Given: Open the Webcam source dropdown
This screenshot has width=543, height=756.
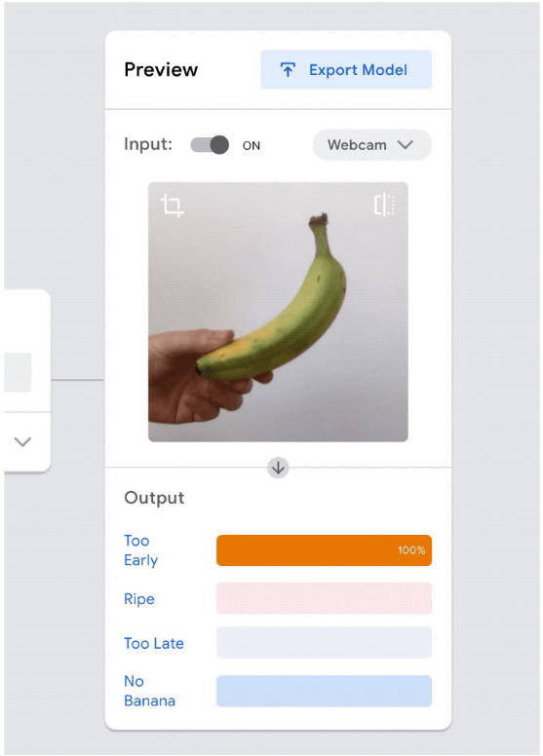Looking at the screenshot, I should [371, 144].
